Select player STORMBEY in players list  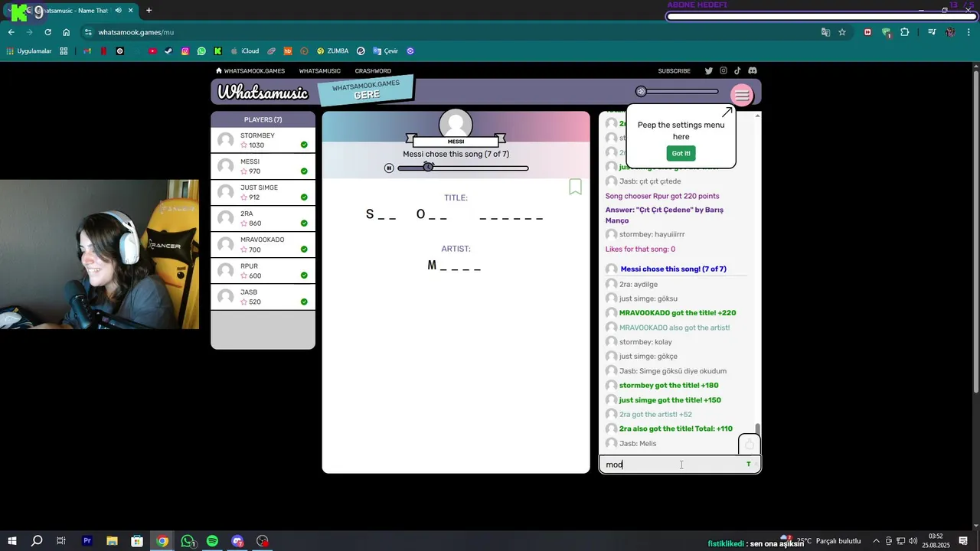coord(263,140)
